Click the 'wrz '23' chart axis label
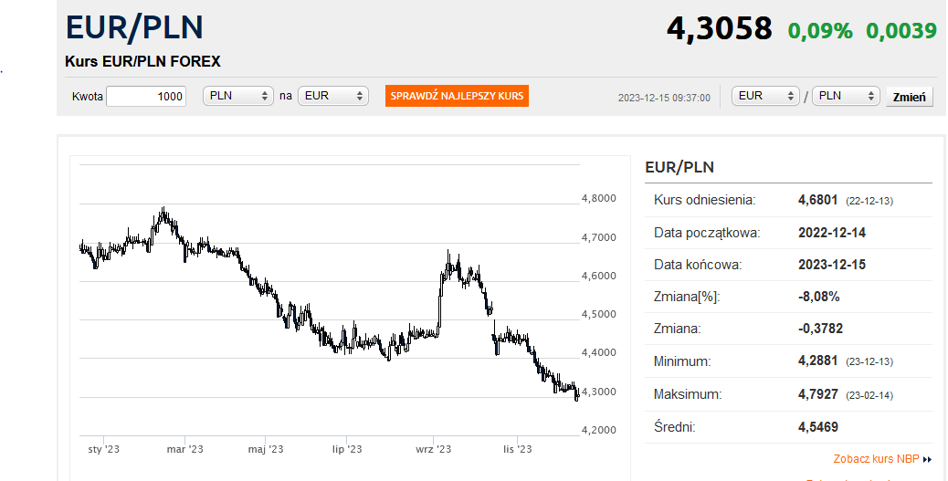Viewport: 948px width, 481px height. click(435, 450)
